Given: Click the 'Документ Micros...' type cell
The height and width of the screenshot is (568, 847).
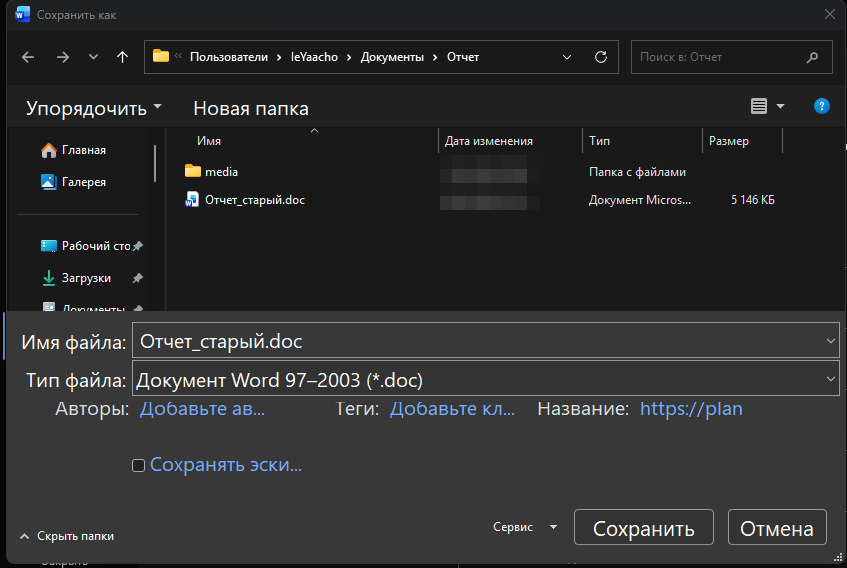Looking at the screenshot, I should tap(640, 200).
